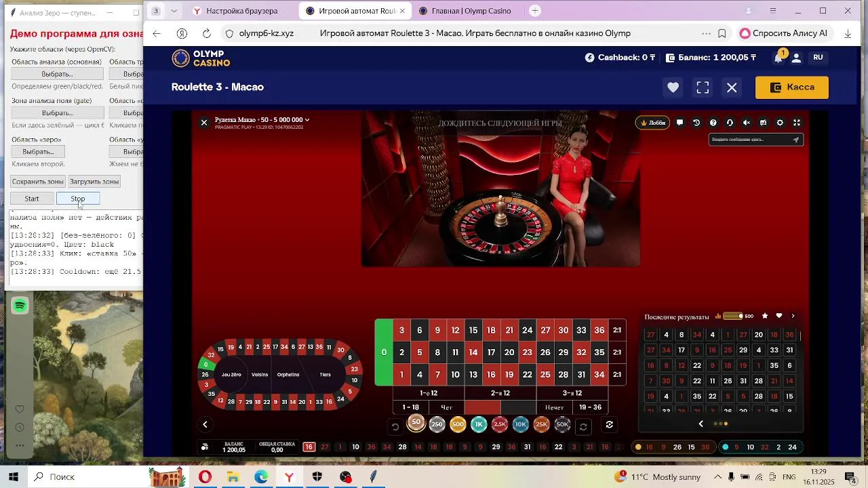This screenshot has height=488, width=868.
Task: Select Jeu Zéro racetrack sector
Action: (231, 375)
